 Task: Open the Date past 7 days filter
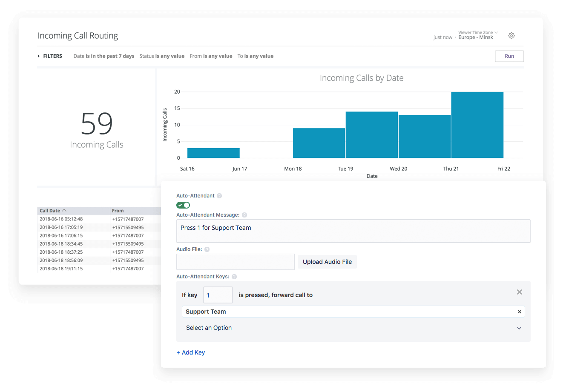click(104, 56)
